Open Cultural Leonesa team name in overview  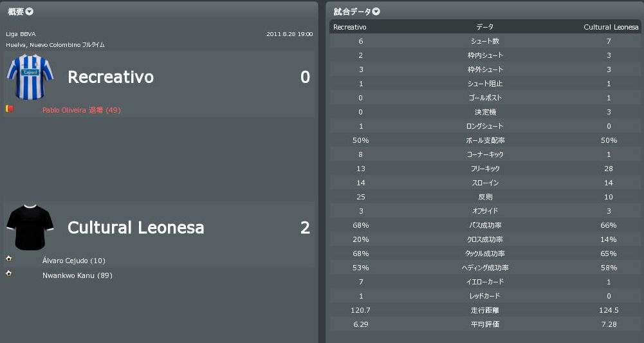click(136, 228)
